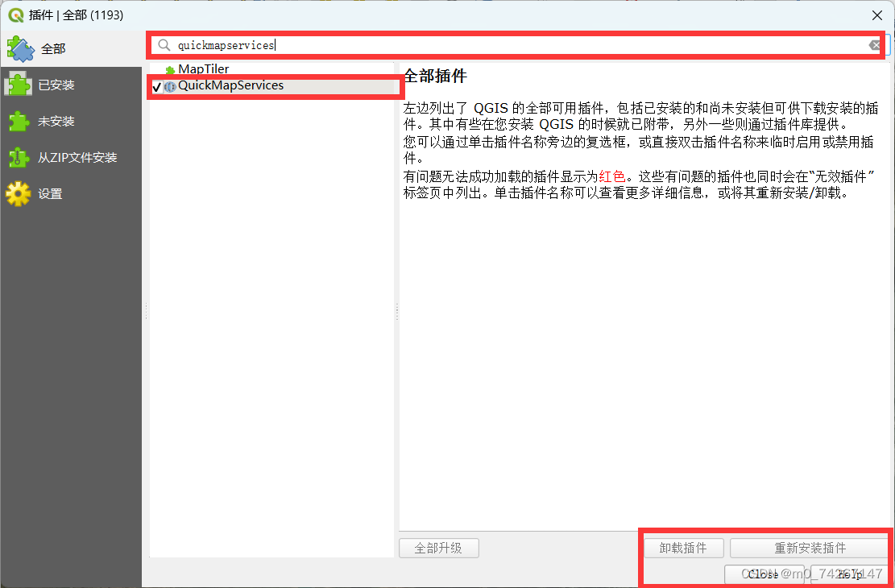Viewport: 895px width, 588px height.
Task: Uncheck the QuickMapServices plugin checkbox
Action: pos(157,87)
